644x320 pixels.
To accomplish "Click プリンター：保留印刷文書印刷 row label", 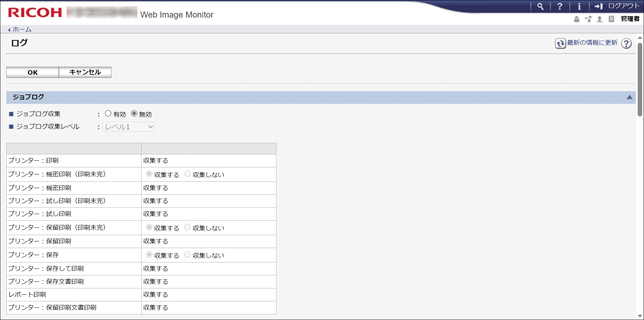I will coord(53,307).
